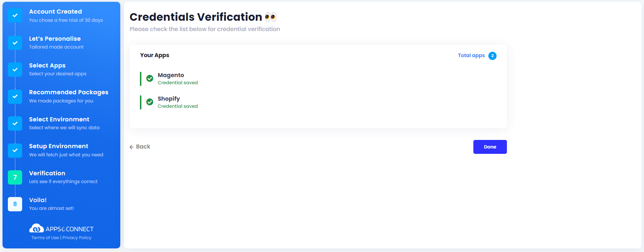Click the Setup Environment checkmark icon

(x=15, y=151)
